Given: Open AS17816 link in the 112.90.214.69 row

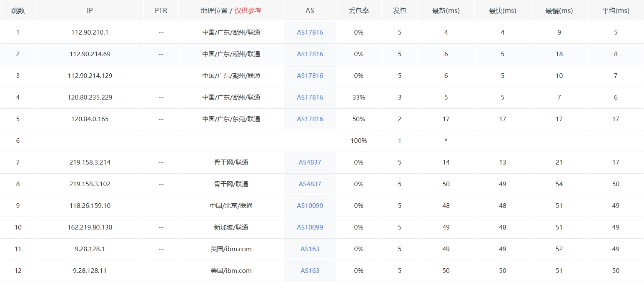Looking at the screenshot, I should (310, 54).
